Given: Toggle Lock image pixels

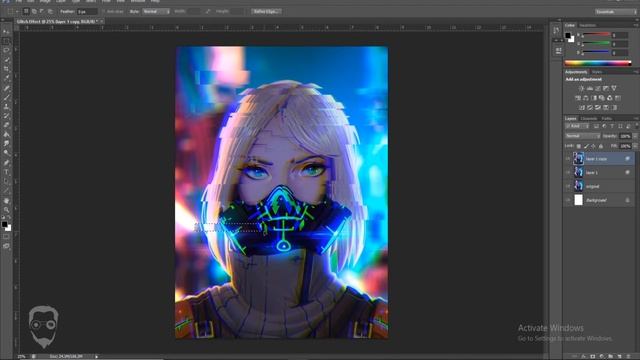Looking at the screenshot, I should click(x=586, y=146).
